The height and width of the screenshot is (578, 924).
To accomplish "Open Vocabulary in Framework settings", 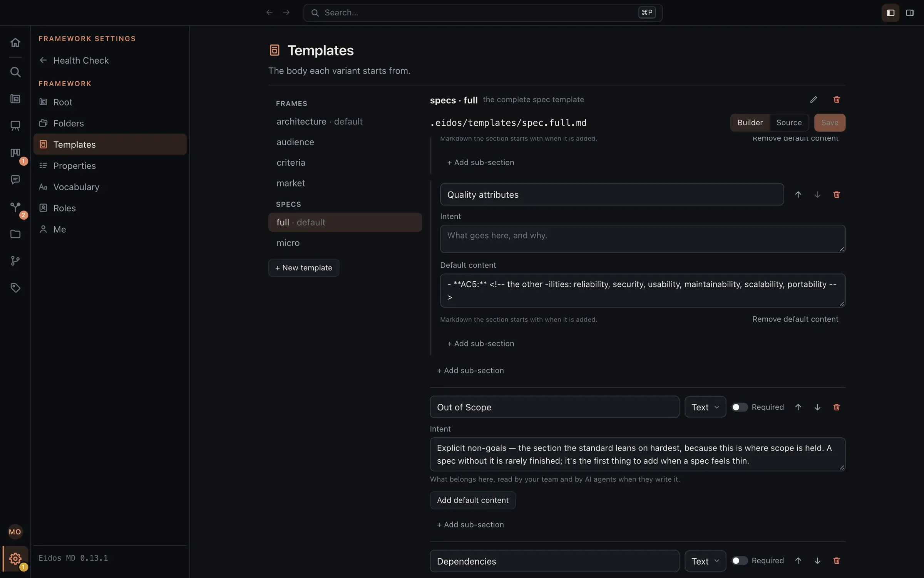I will point(110,187).
